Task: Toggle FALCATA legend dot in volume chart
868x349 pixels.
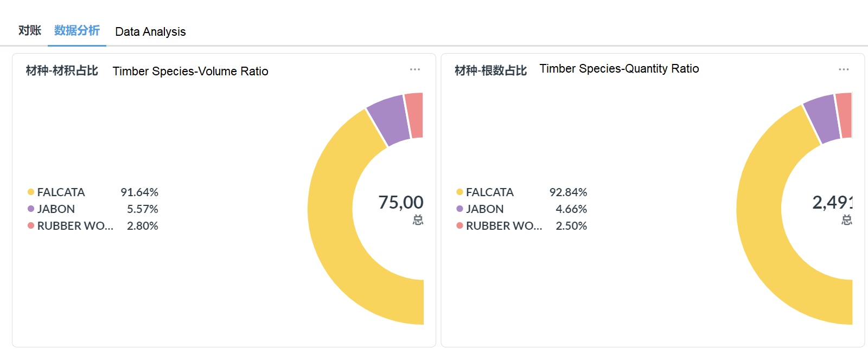Action: click(31, 192)
